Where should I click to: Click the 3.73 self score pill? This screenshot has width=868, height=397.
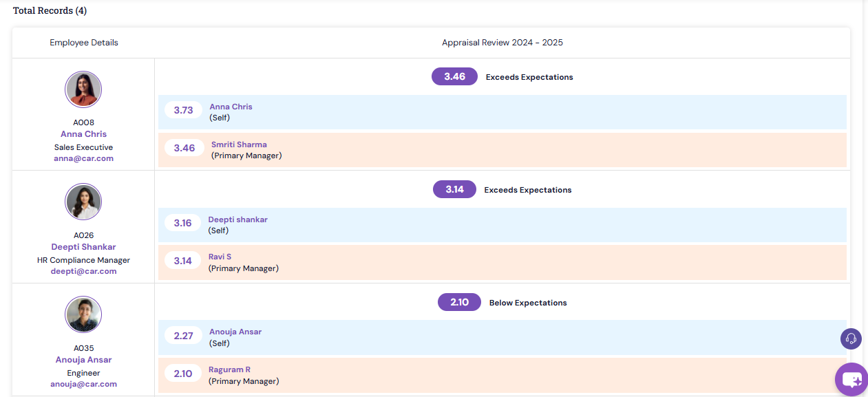click(183, 110)
